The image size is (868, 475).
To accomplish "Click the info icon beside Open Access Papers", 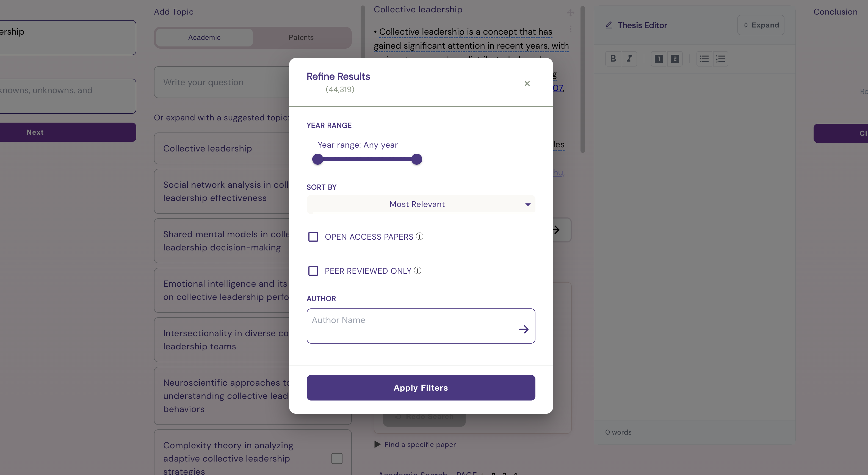I will point(419,236).
